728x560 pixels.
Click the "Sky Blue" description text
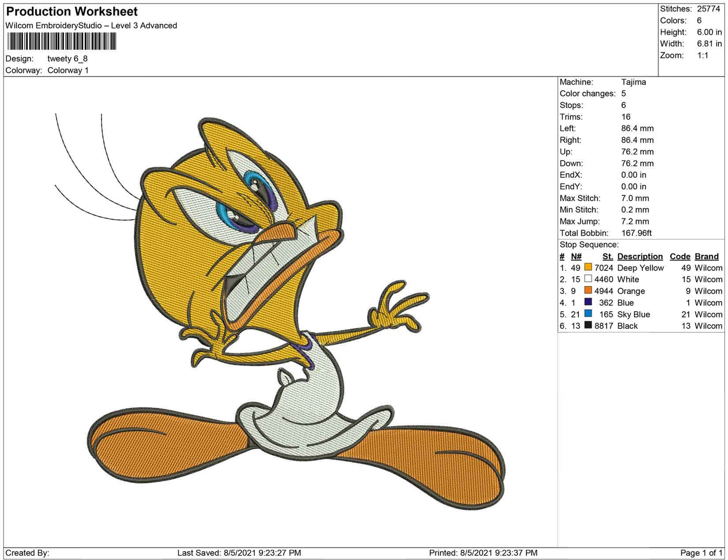coord(634,314)
